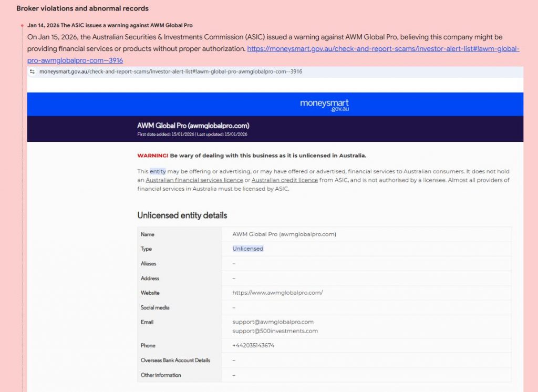Follow the Australian credit licence link
Image resolution: width=538 pixels, height=392 pixels.
285,180
